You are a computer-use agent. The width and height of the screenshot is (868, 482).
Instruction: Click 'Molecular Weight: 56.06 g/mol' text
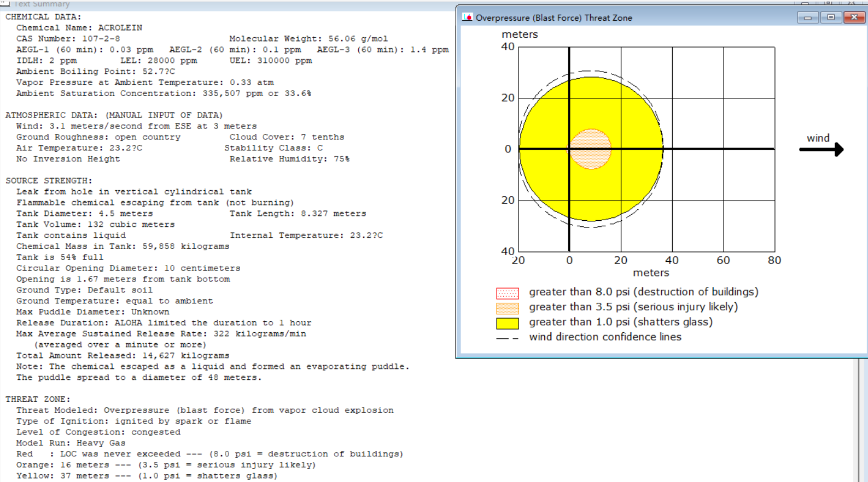(x=308, y=38)
